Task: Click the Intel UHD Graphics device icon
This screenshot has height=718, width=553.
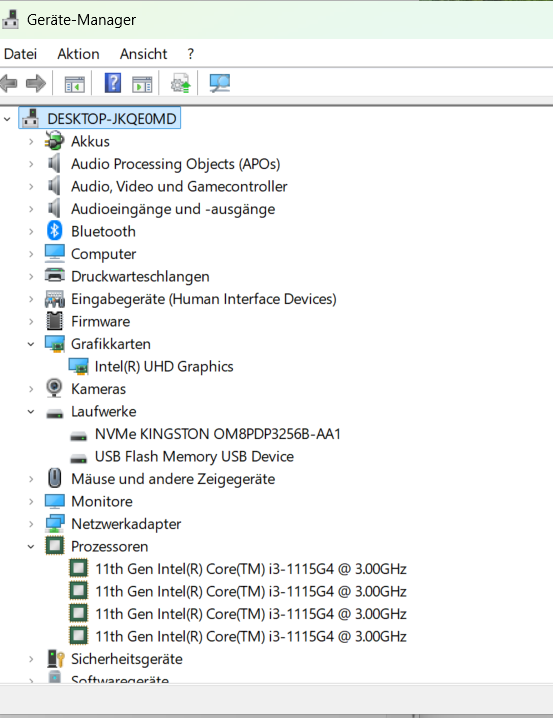Action: 78,366
